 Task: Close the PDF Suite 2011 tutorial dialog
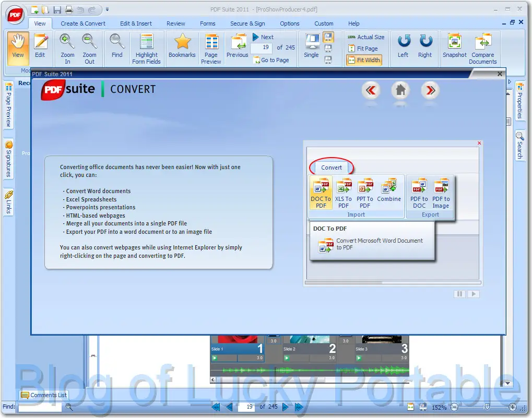click(x=500, y=74)
